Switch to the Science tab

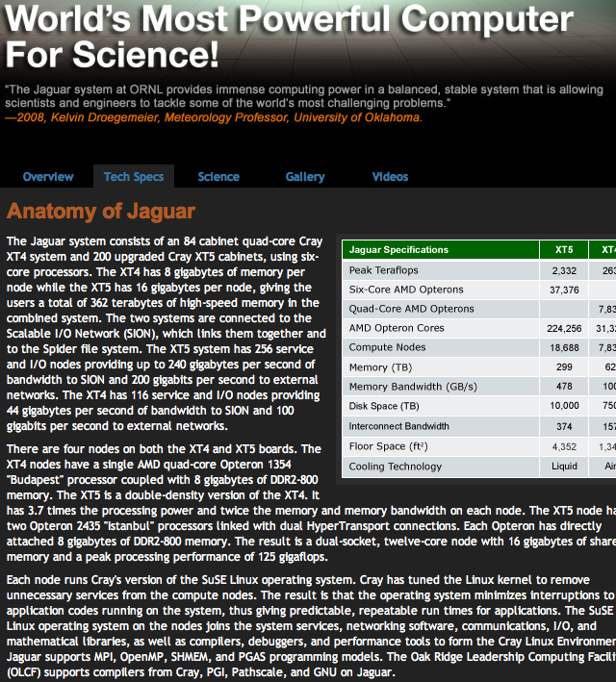pyautogui.click(x=218, y=177)
